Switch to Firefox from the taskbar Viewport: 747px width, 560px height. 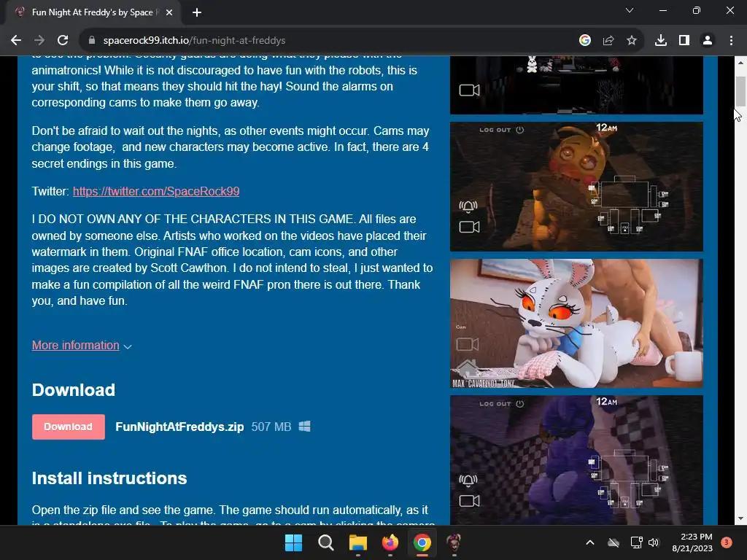(x=390, y=542)
